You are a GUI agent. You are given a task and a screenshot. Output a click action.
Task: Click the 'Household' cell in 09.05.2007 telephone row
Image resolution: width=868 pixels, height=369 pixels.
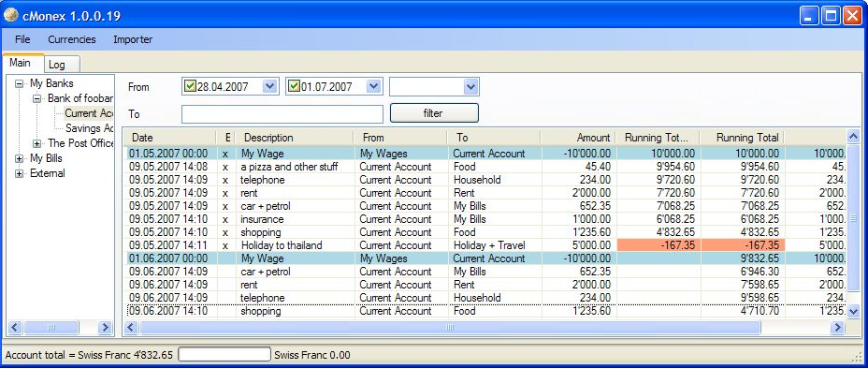point(477,180)
